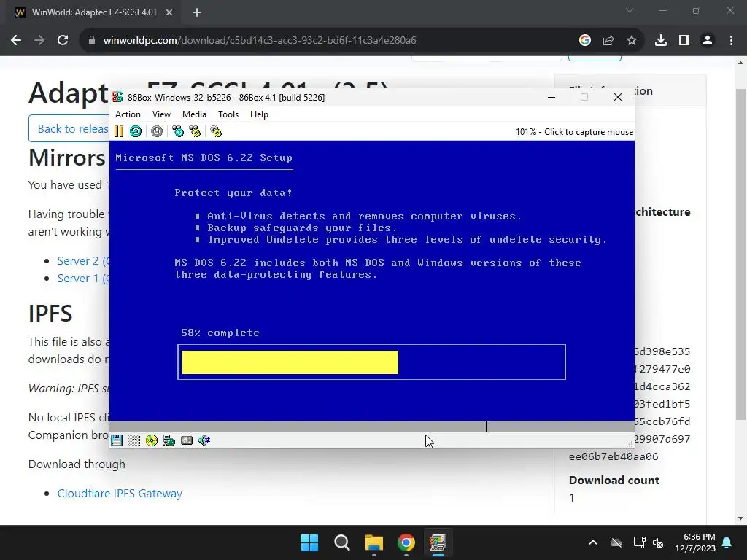Viewport: 747px width, 560px height.
Task: Open the Windows Start menu
Action: (309, 542)
